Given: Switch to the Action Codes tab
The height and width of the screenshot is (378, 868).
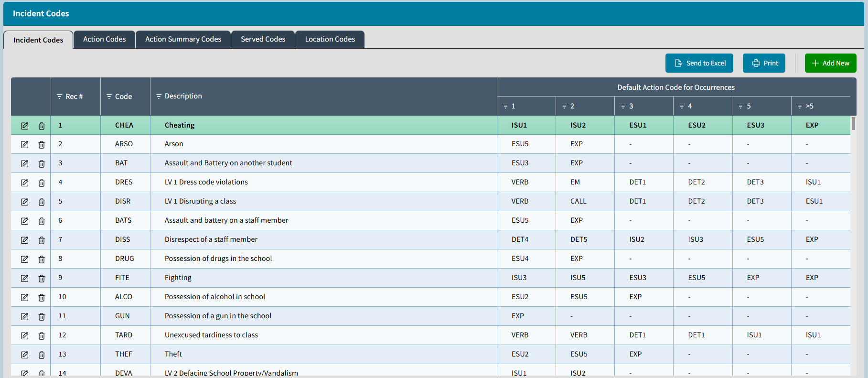Looking at the screenshot, I should [x=105, y=39].
